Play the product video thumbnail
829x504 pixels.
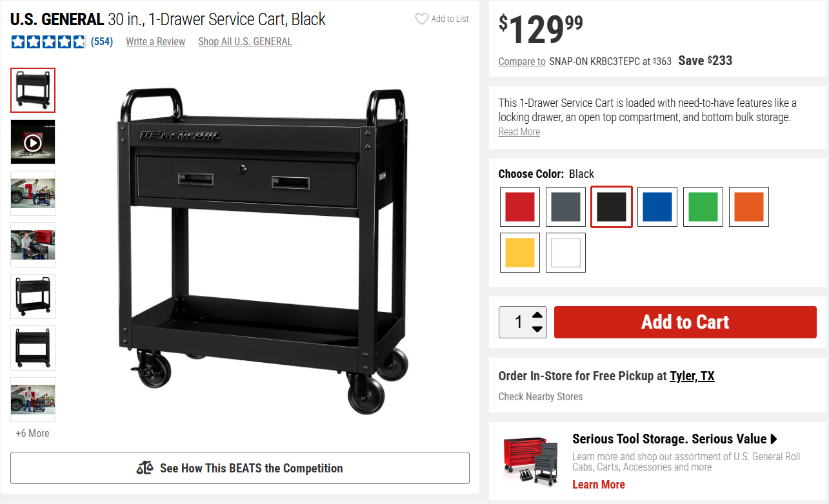coord(33,142)
